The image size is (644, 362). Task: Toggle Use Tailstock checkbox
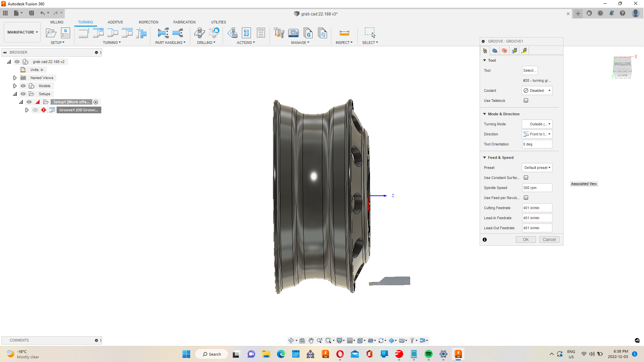coord(526,101)
